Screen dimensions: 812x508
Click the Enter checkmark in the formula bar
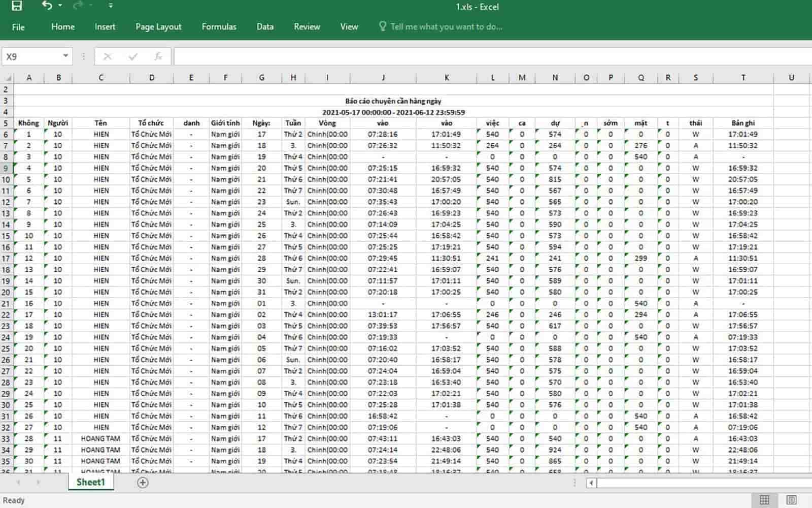133,56
